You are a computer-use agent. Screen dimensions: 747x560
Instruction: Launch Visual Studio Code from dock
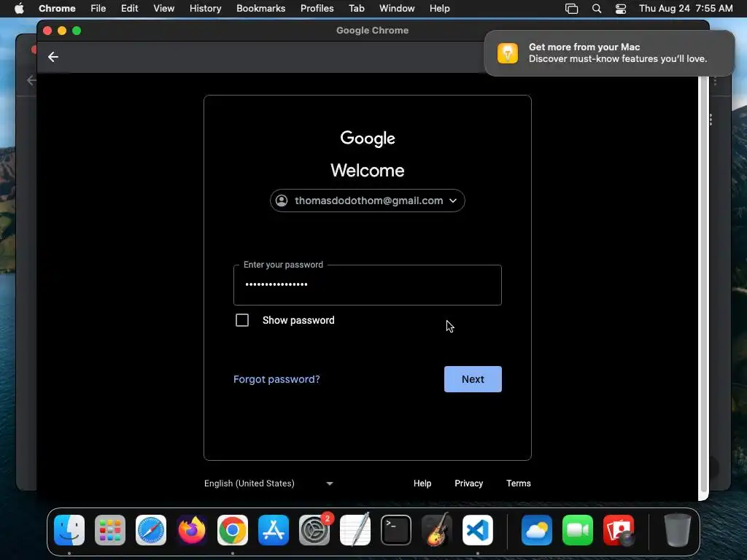pos(478,530)
